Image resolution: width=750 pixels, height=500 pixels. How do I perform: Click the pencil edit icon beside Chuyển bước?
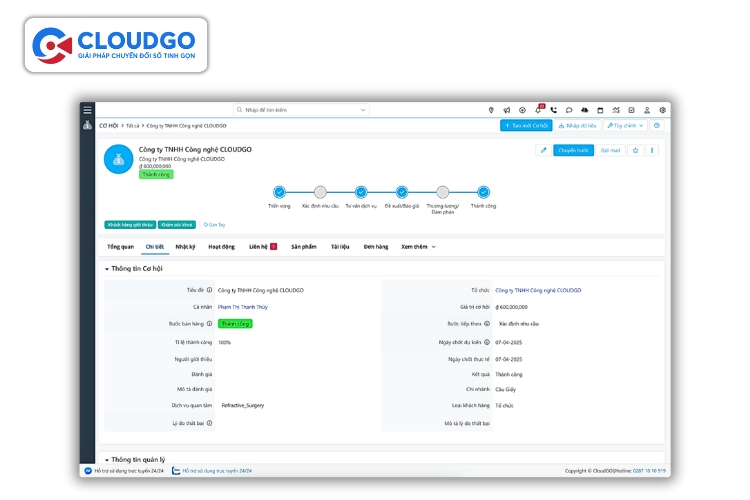(543, 150)
